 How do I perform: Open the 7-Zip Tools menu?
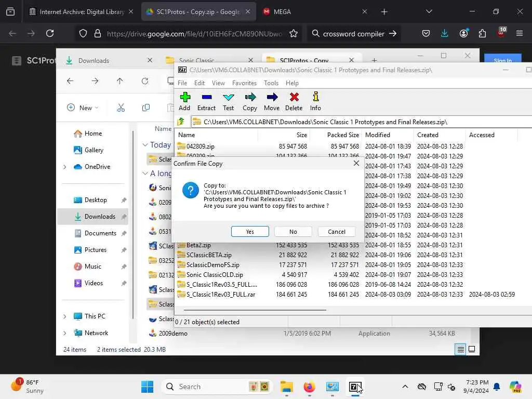(x=271, y=83)
